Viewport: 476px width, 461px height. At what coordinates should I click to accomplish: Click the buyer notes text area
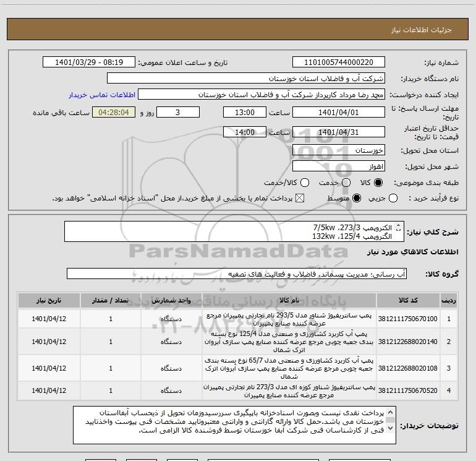pyautogui.click(x=234, y=425)
